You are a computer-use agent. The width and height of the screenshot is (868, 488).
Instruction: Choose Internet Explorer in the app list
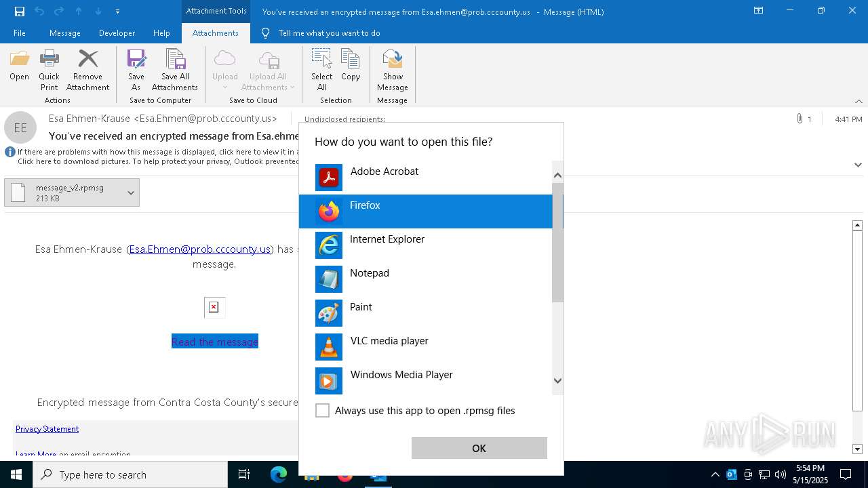click(x=426, y=245)
